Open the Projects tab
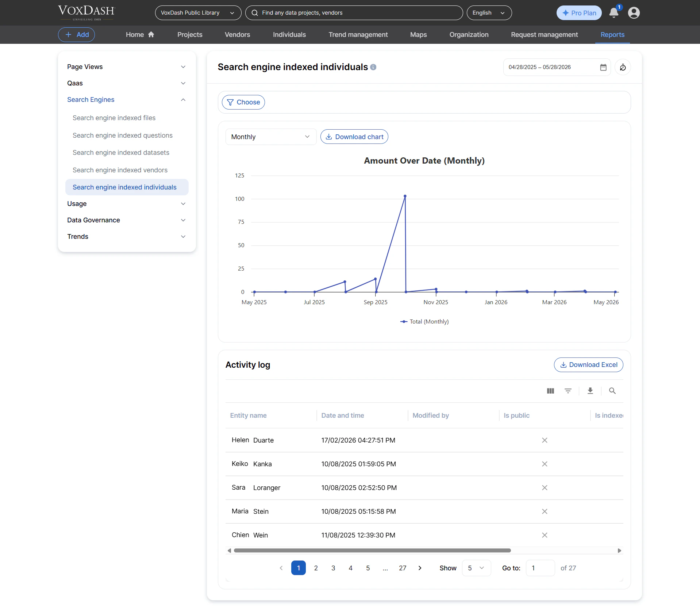 tap(190, 35)
